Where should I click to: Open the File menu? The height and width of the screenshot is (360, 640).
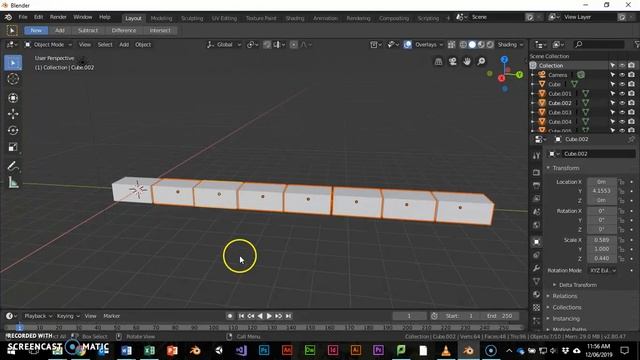[x=23, y=17]
